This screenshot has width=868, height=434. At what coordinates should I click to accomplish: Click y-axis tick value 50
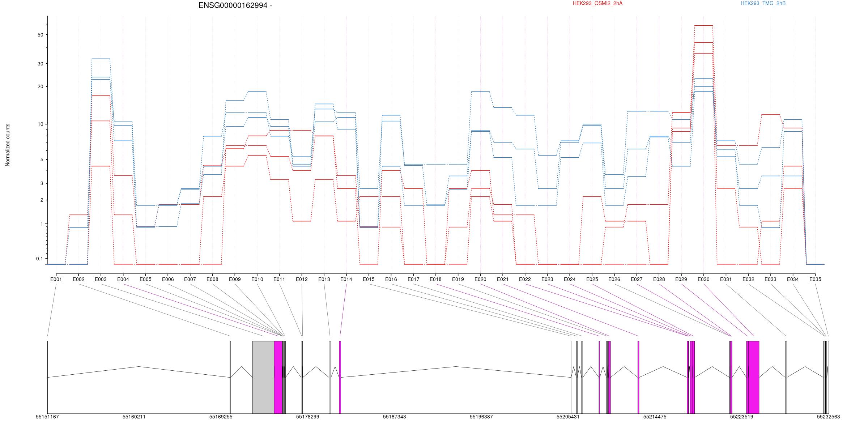point(40,35)
